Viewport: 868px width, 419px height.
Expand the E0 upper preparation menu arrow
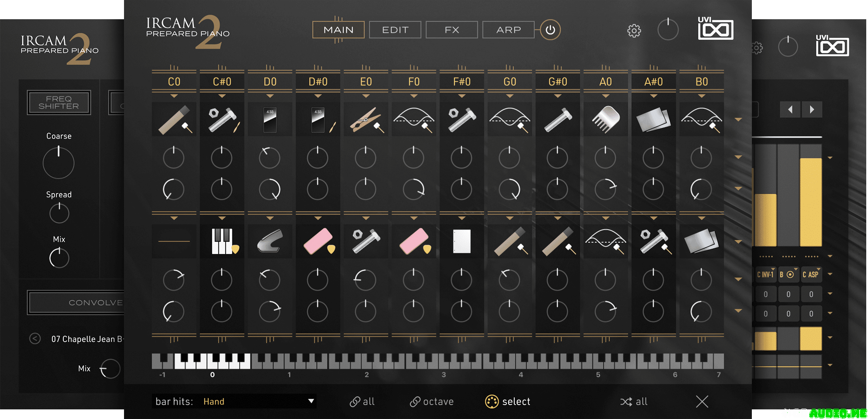coord(366,96)
